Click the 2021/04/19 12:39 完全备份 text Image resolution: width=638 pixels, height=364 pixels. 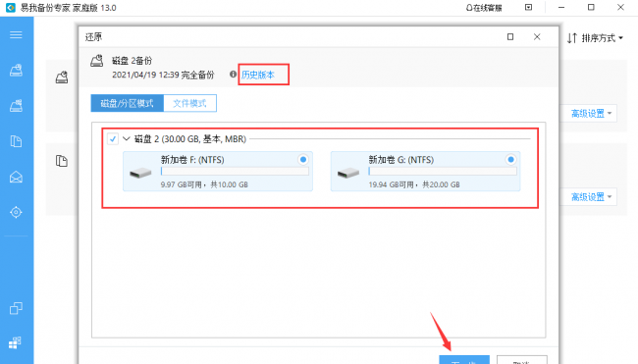pyautogui.click(x=163, y=75)
